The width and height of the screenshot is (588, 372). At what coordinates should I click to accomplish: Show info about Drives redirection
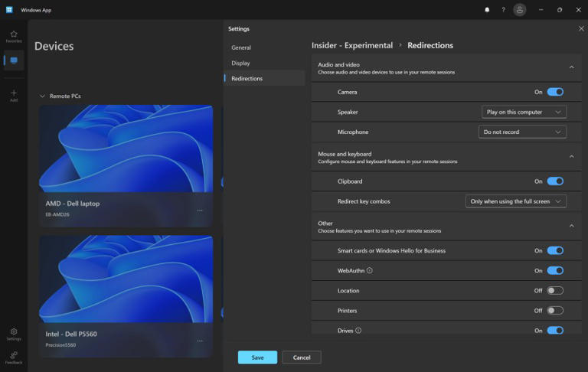pos(358,331)
